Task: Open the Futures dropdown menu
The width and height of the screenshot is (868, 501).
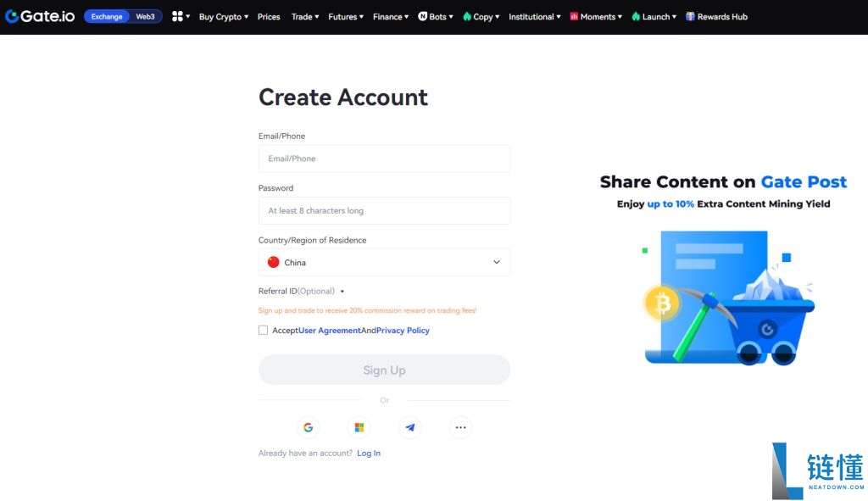Action: click(346, 17)
